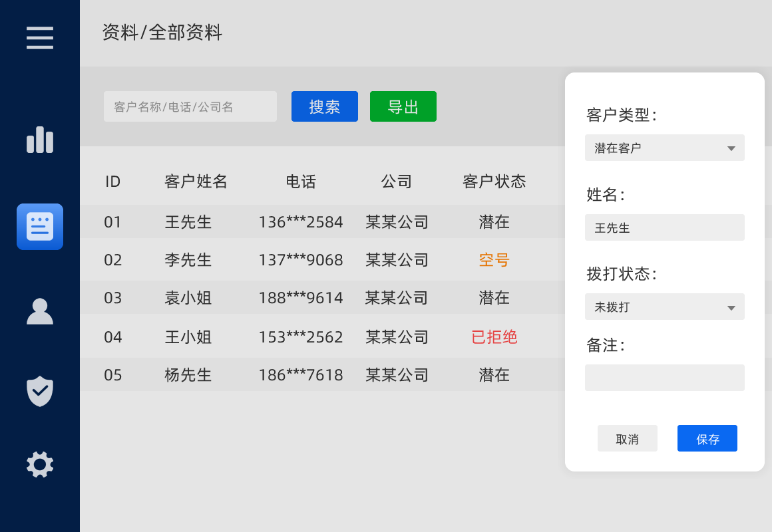
Task: Expand the 客户类型 dropdown
Action: (664, 148)
